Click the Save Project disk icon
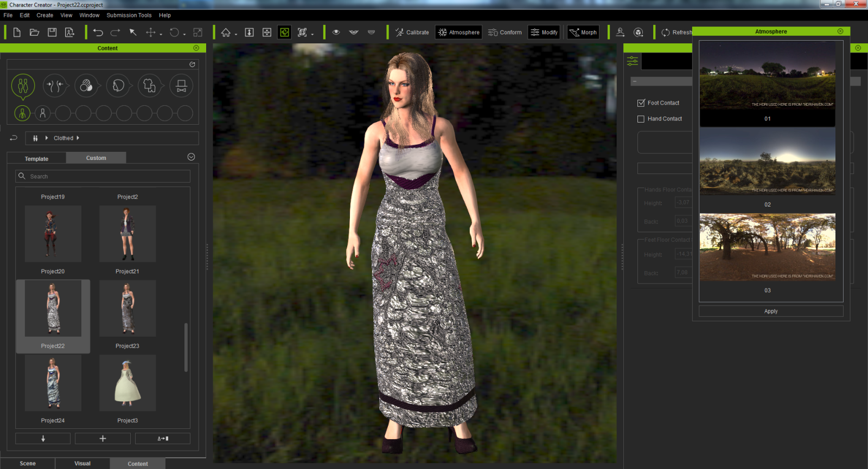 pyautogui.click(x=52, y=33)
